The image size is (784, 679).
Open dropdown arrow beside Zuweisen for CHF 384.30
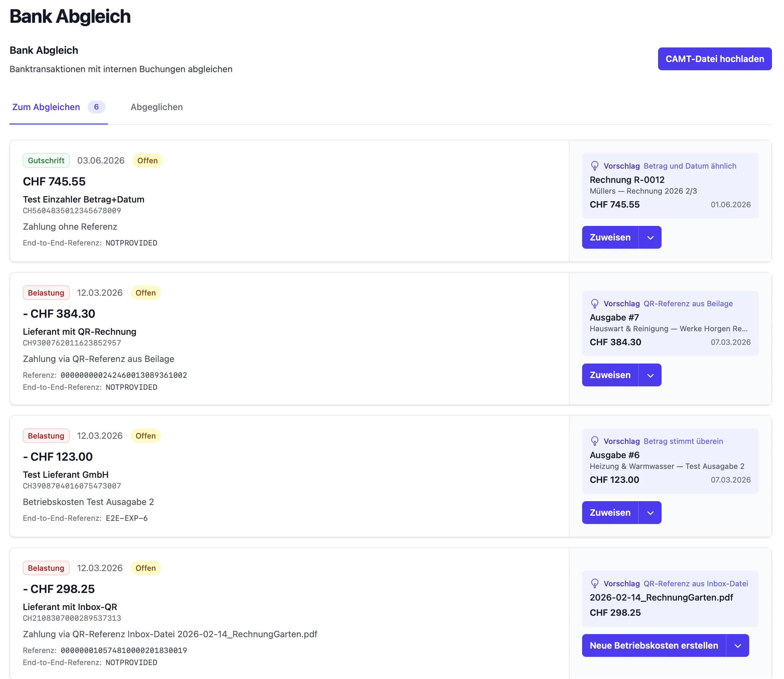[650, 375]
